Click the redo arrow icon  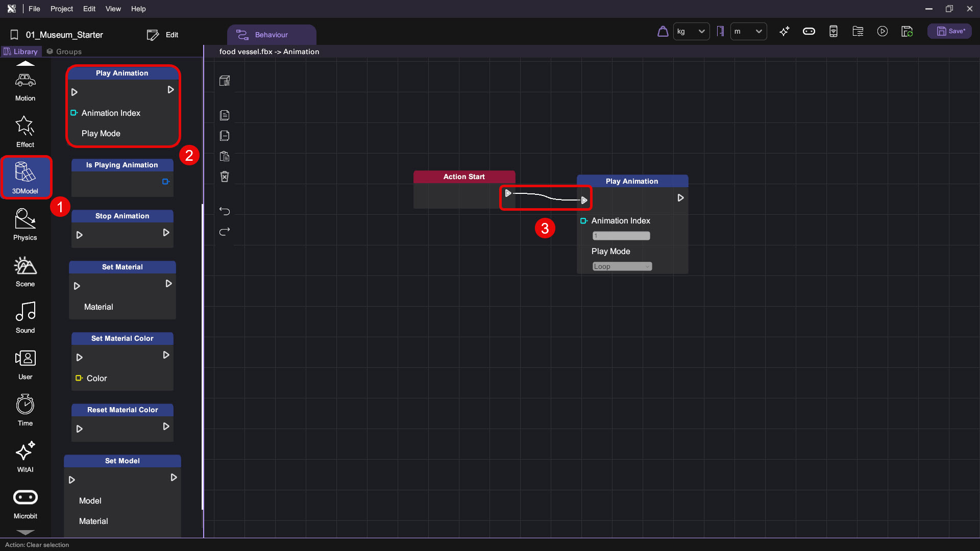click(x=225, y=232)
